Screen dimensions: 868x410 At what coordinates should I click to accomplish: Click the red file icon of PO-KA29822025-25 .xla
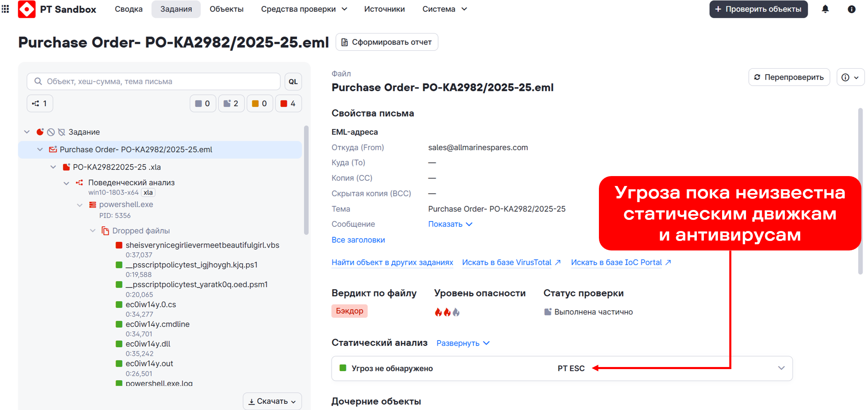point(66,167)
